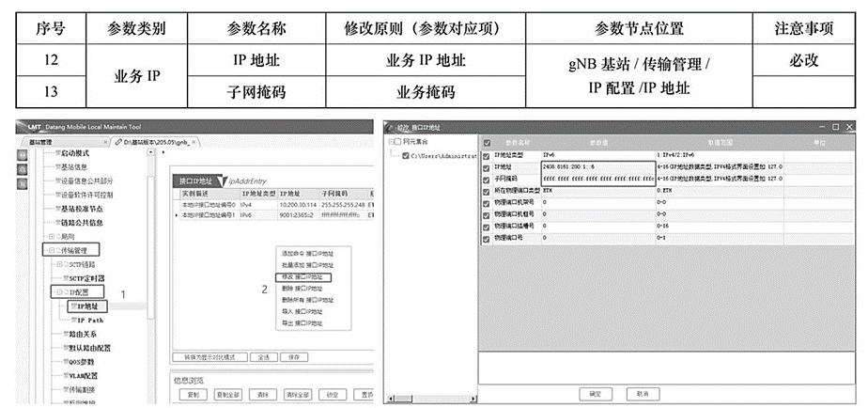Choose 修改 接口IP地址 from context menu
This screenshot has height=408, width=868.
coord(303,276)
